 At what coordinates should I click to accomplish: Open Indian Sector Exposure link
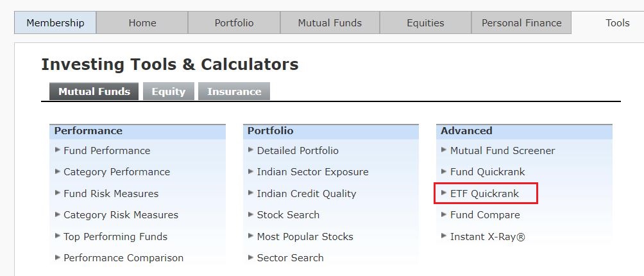(x=312, y=172)
